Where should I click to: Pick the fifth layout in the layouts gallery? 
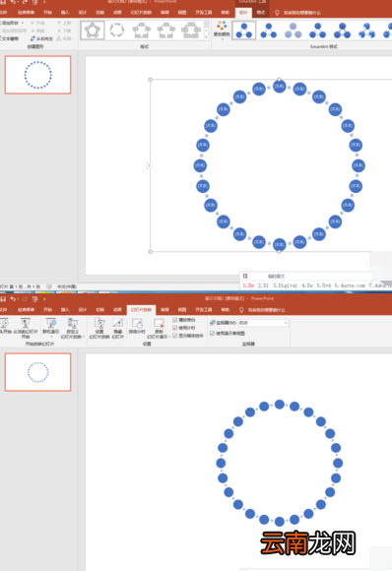point(191,31)
